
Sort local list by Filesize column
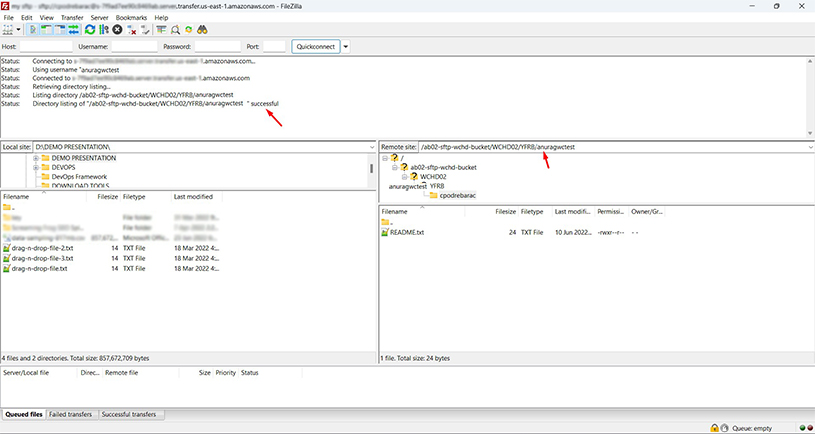(x=107, y=197)
